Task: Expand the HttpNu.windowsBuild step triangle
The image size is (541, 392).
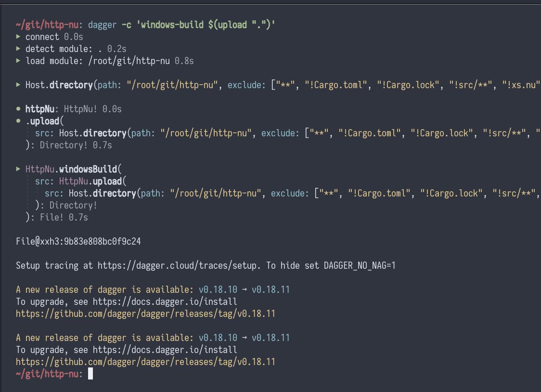Action: coord(18,169)
